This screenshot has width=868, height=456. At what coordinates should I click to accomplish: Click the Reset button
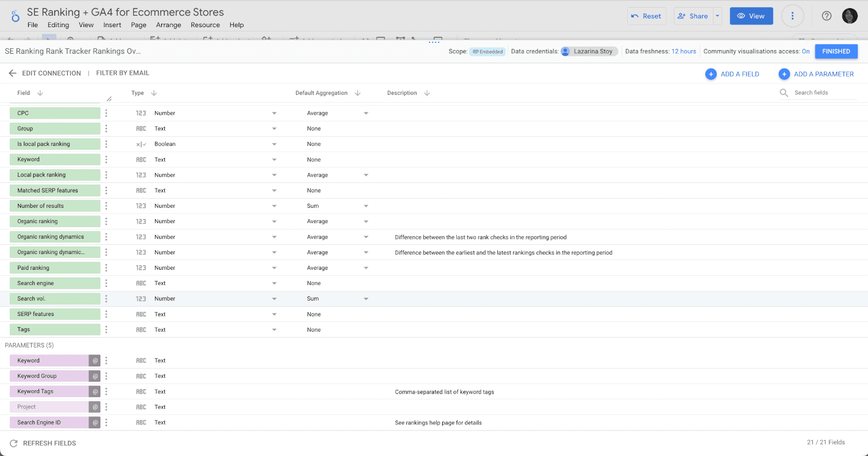(647, 16)
